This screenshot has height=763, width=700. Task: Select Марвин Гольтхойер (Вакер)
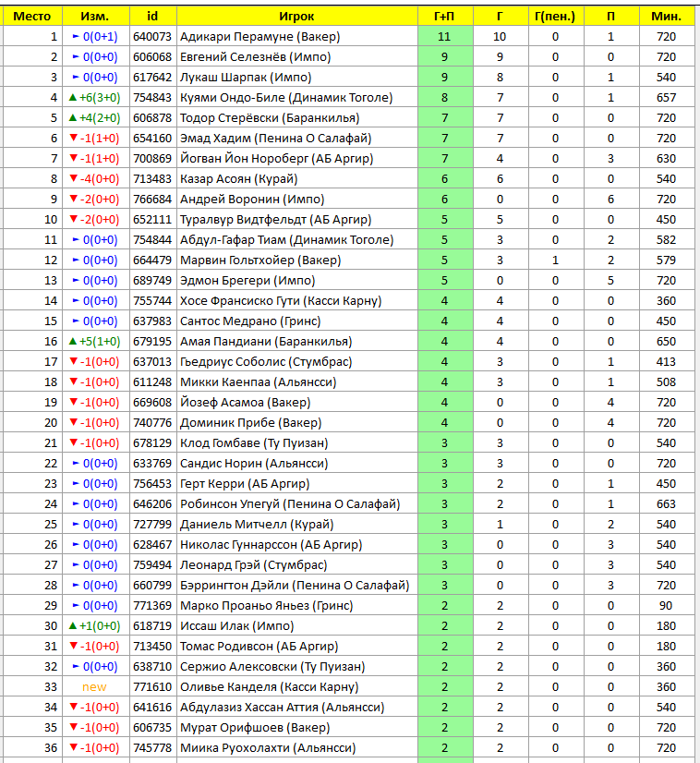260,260
